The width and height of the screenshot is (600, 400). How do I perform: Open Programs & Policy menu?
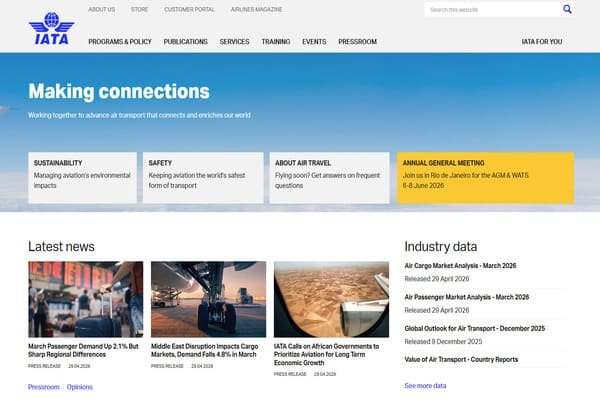(120, 41)
